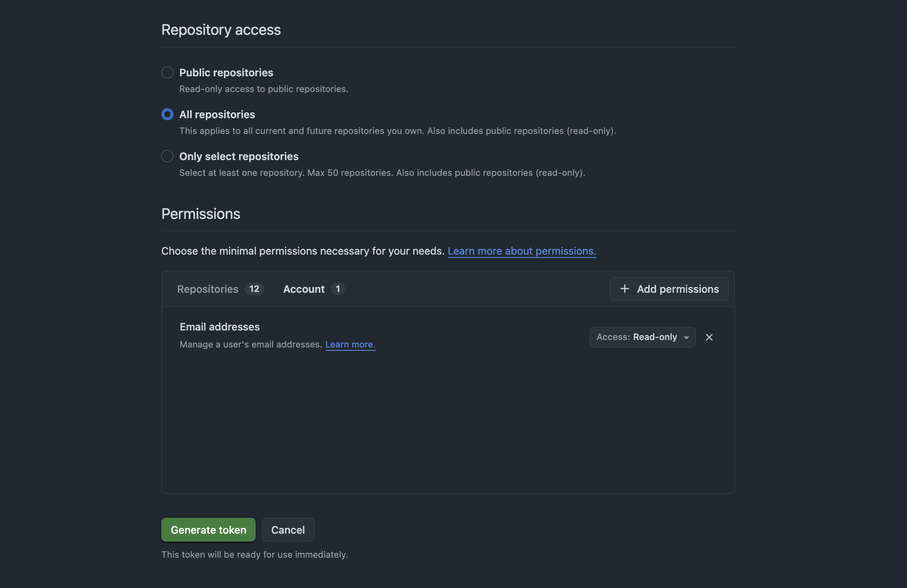
Task: Click the 12 count badge beside Repositories
Action: point(254,289)
